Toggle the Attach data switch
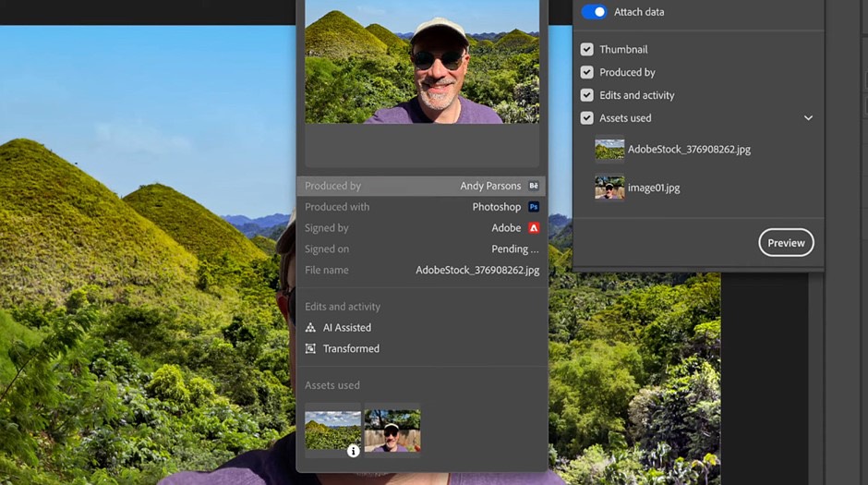The image size is (868, 485). click(594, 12)
